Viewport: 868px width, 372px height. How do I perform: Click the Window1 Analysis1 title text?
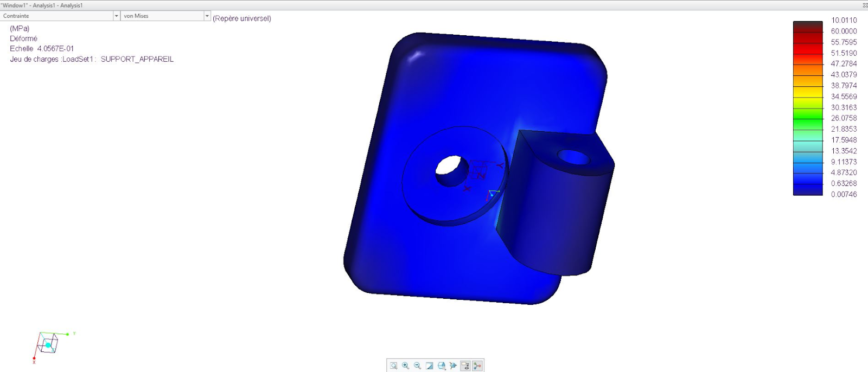(42, 5)
